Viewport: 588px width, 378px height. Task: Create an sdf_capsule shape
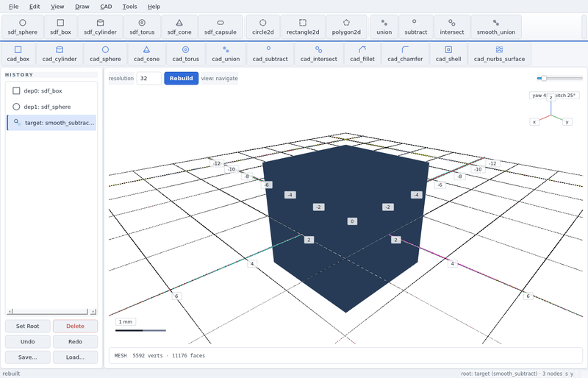pos(220,27)
